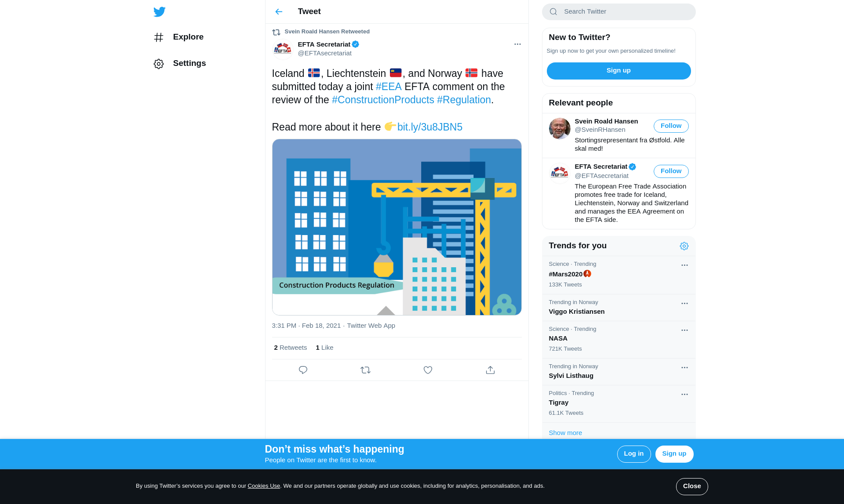Open the Construction Products Regulation image
This screenshot has width=844, height=504.
(x=397, y=227)
